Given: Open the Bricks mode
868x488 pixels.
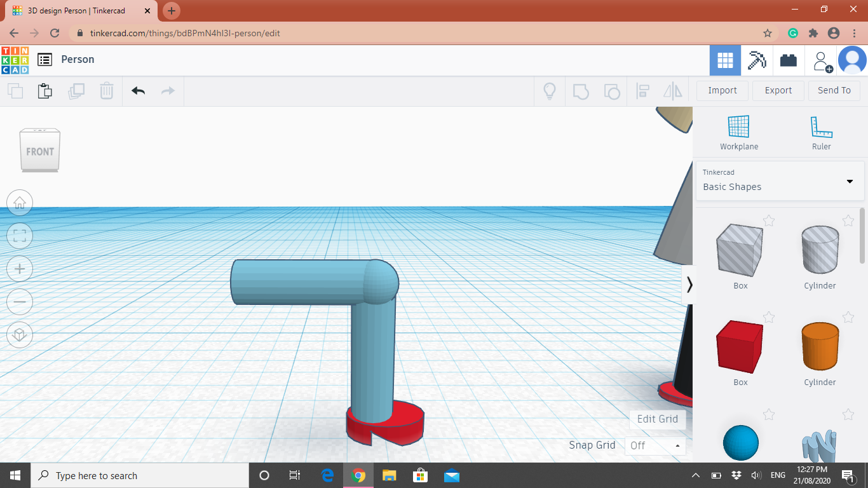Looking at the screenshot, I should pyautogui.click(x=789, y=60).
